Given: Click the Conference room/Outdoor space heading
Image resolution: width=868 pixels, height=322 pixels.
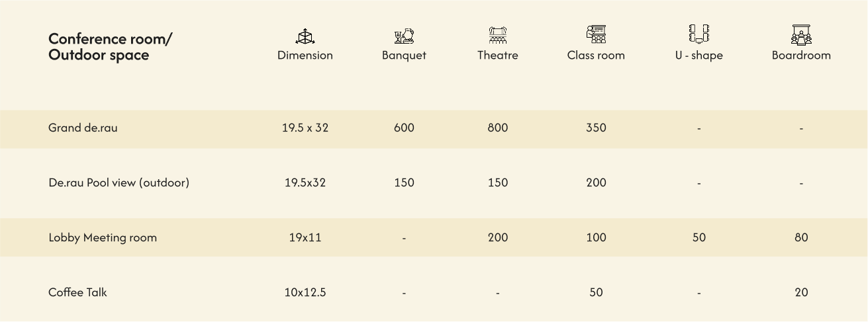Looking at the screenshot, I should pos(109,47).
